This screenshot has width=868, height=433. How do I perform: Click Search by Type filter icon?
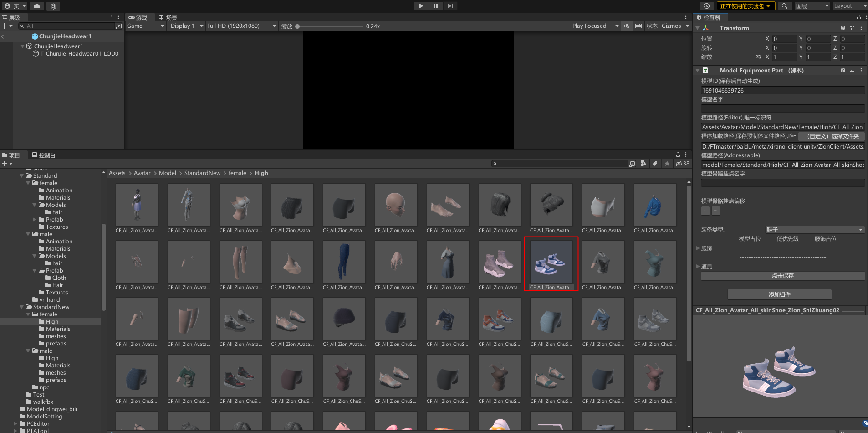(643, 164)
